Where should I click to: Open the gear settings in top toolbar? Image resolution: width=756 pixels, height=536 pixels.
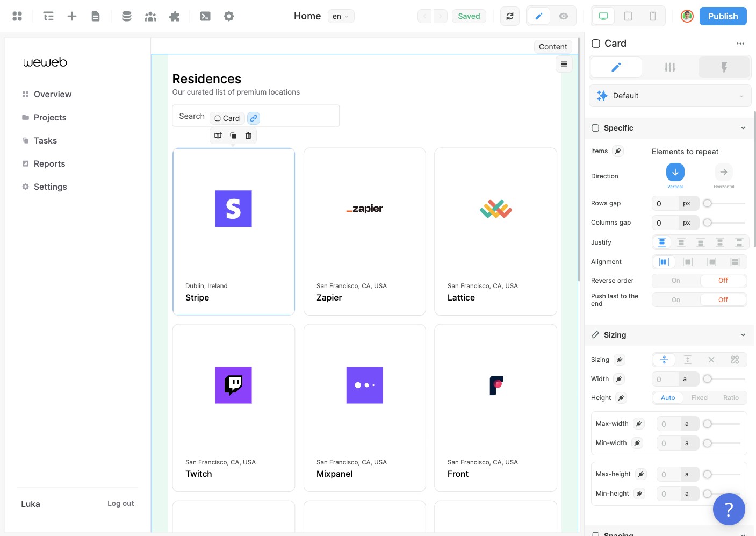[x=229, y=16]
